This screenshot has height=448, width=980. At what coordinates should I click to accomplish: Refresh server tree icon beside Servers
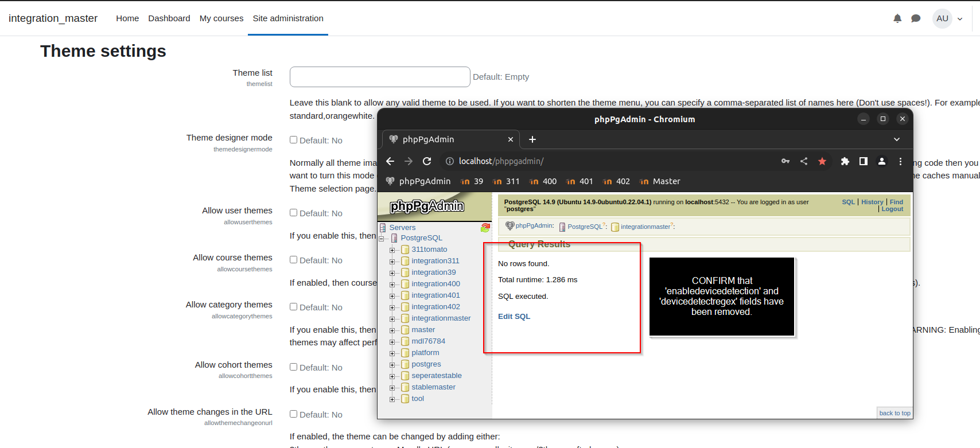pos(485,228)
